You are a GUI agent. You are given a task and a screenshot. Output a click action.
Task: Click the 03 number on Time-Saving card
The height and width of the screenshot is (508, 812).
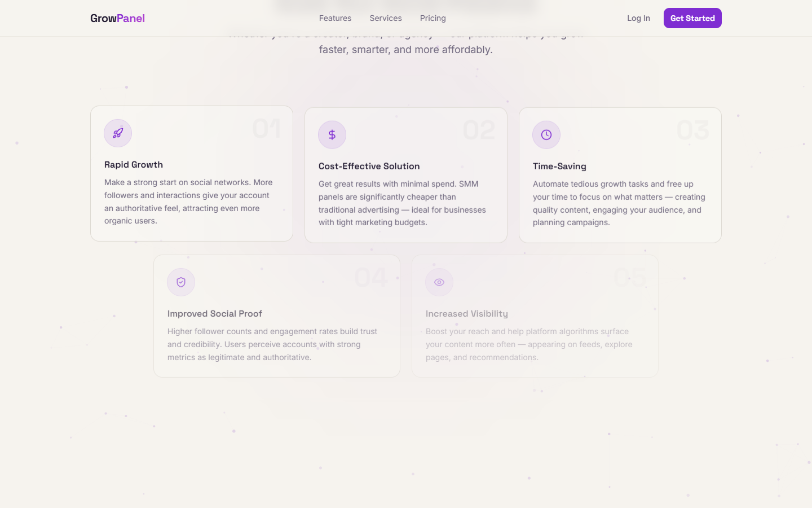pyautogui.click(x=693, y=130)
